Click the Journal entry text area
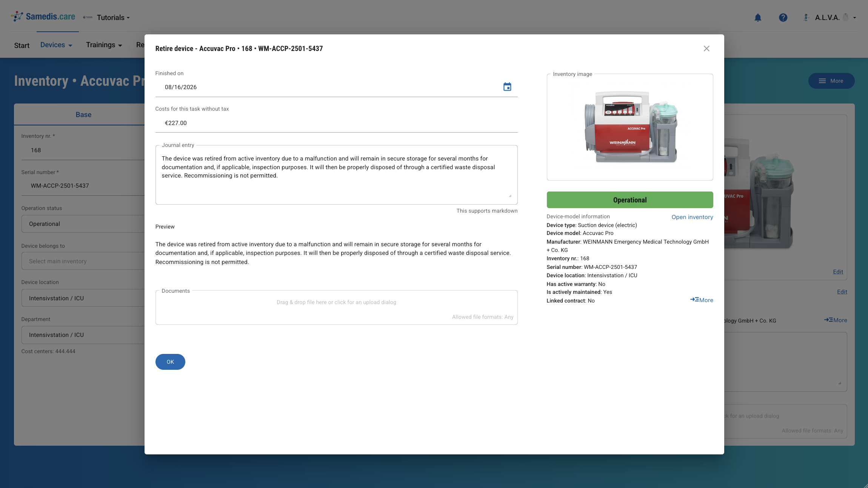868x488 pixels. [x=336, y=175]
